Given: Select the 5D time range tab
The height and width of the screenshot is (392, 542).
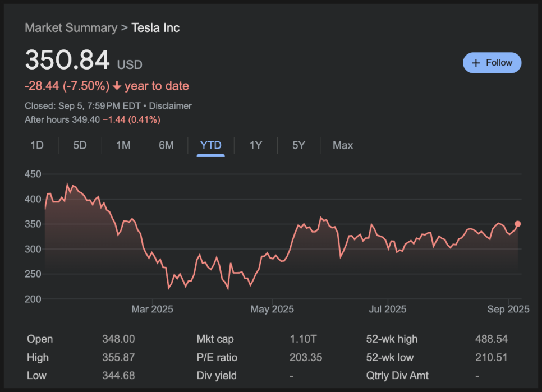Looking at the screenshot, I should 80,145.
